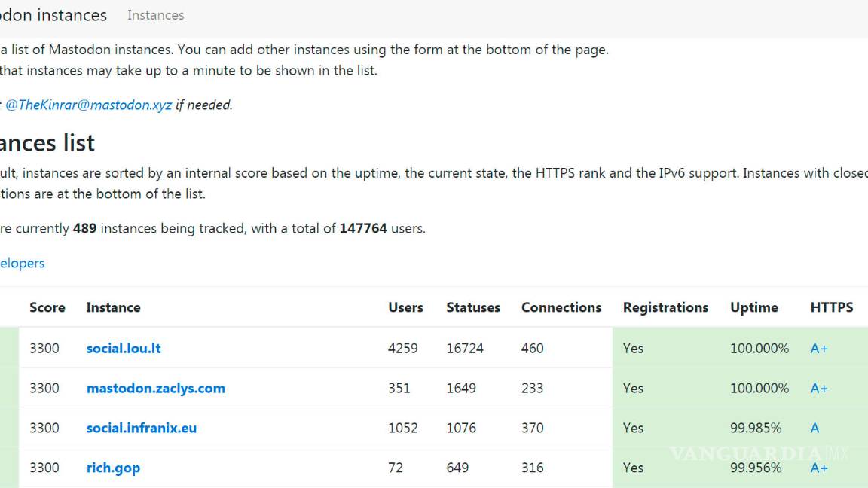Open A+ HTTPS rating for rich.gop
Screen dimensions: 868x488
818,468
